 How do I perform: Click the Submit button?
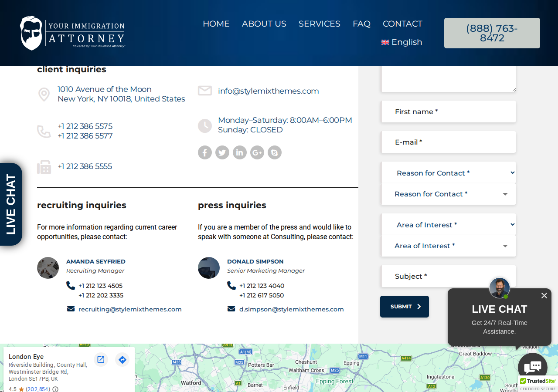coord(405,307)
